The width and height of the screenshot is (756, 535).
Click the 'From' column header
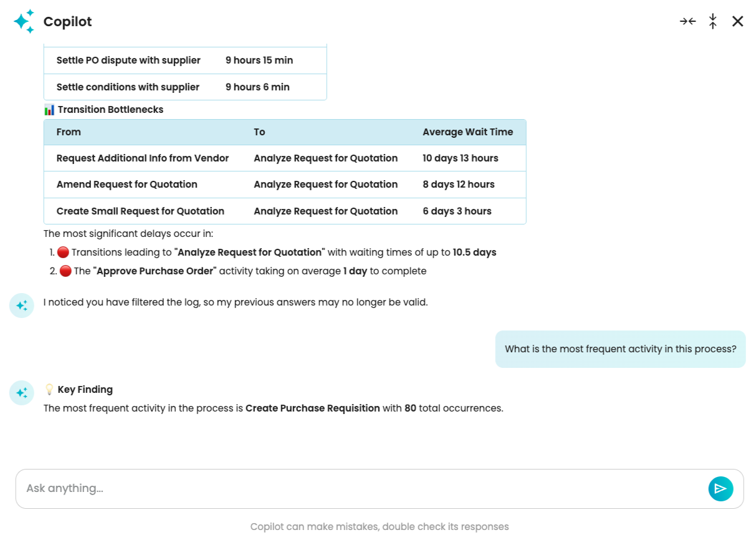coord(69,132)
